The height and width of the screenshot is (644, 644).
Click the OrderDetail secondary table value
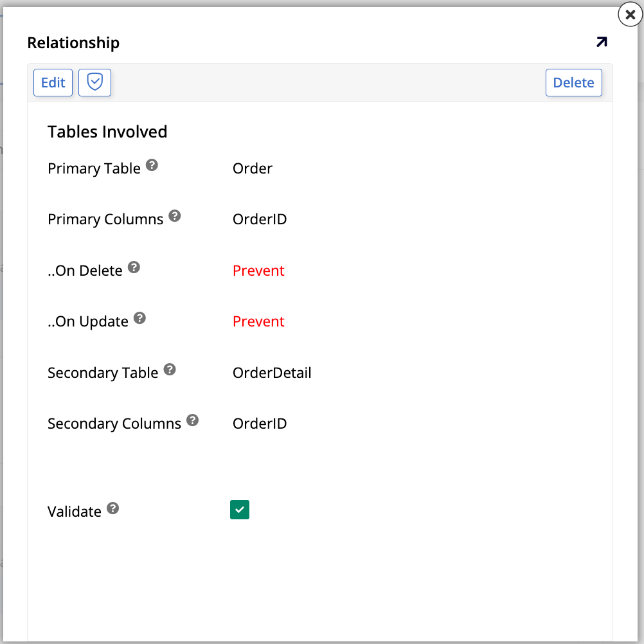point(273,372)
